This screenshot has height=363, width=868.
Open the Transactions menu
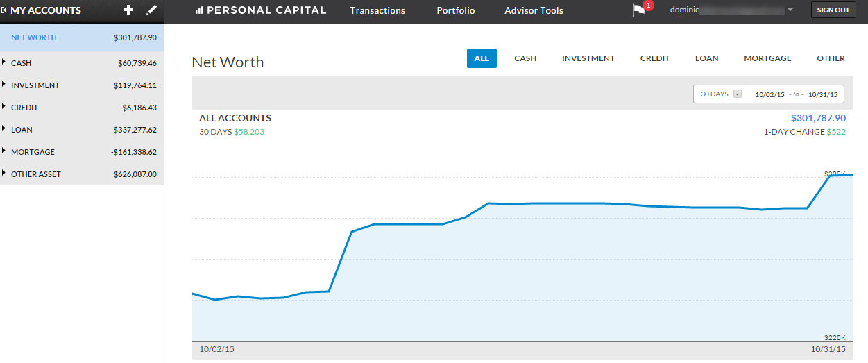click(377, 10)
